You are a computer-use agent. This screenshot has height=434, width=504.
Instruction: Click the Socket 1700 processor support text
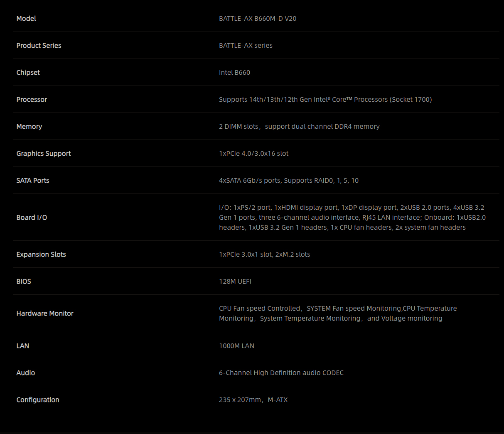coord(411,100)
